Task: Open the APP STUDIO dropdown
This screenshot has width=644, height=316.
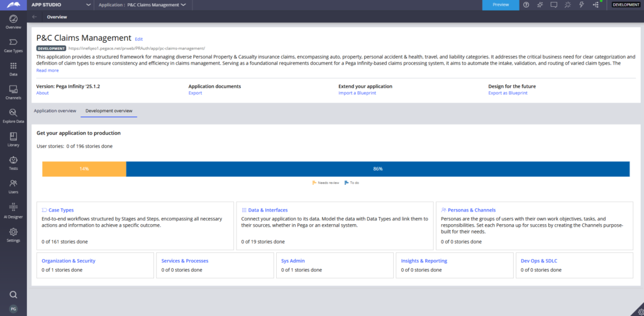Action: [61, 5]
